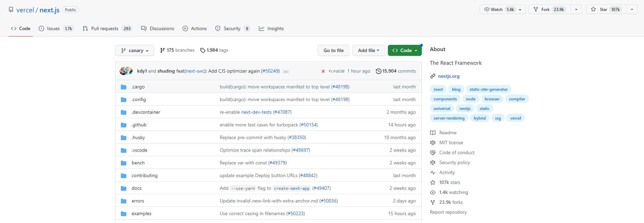
Task: Open the Watch notifications dropdown
Action: (502, 10)
